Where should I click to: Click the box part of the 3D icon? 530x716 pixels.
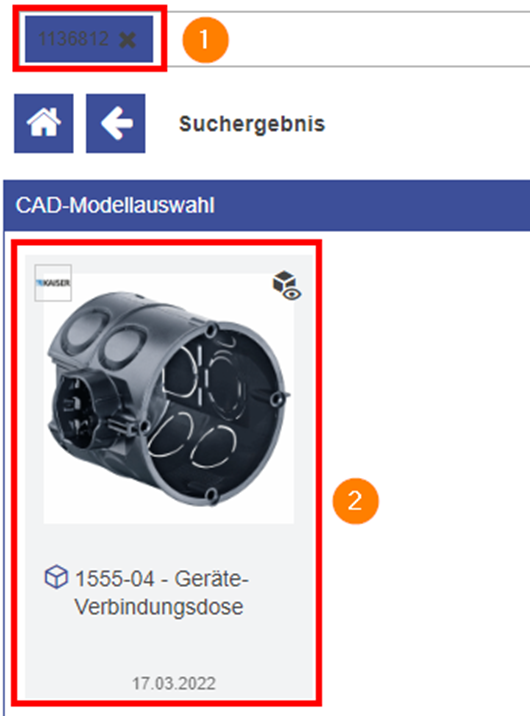click(283, 280)
